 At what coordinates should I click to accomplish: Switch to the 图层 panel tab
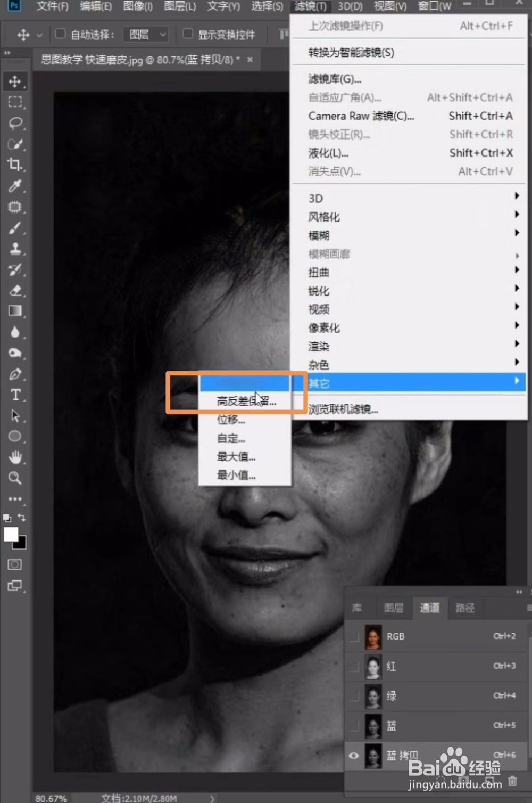pos(394,608)
